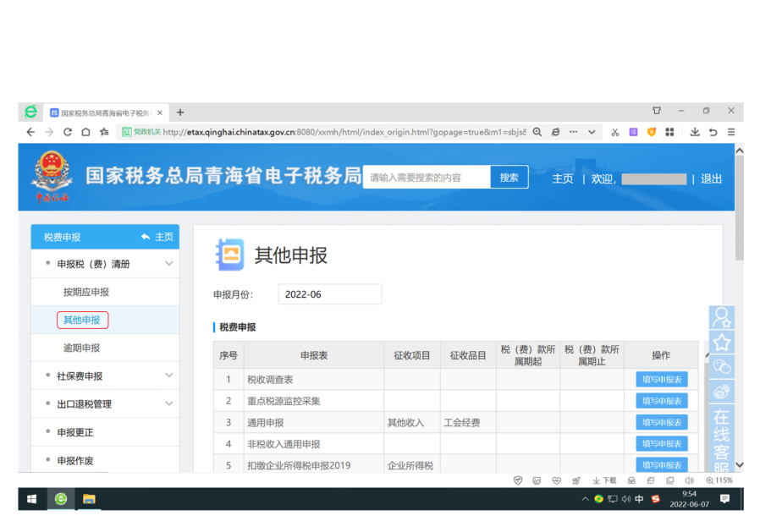760x532 pixels.
Task: Select 逾期申报 in the sidebar
Action: point(81,348)
